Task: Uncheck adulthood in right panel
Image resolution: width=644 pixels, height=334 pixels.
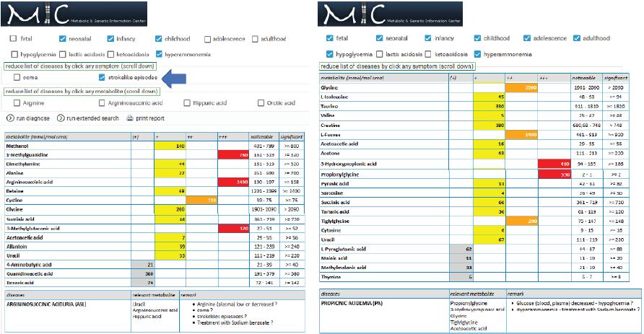Action: [577, 38]
